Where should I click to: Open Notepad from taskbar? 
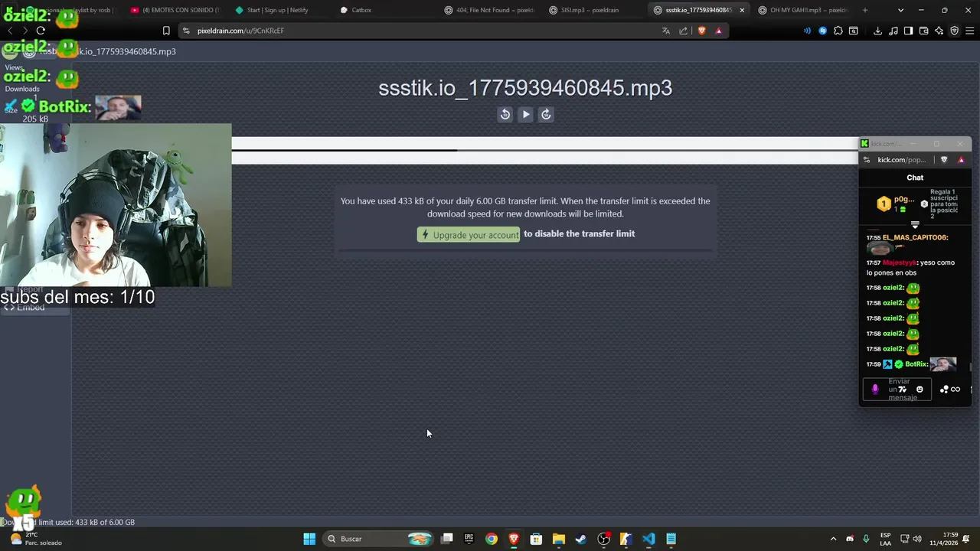(671, 539)
